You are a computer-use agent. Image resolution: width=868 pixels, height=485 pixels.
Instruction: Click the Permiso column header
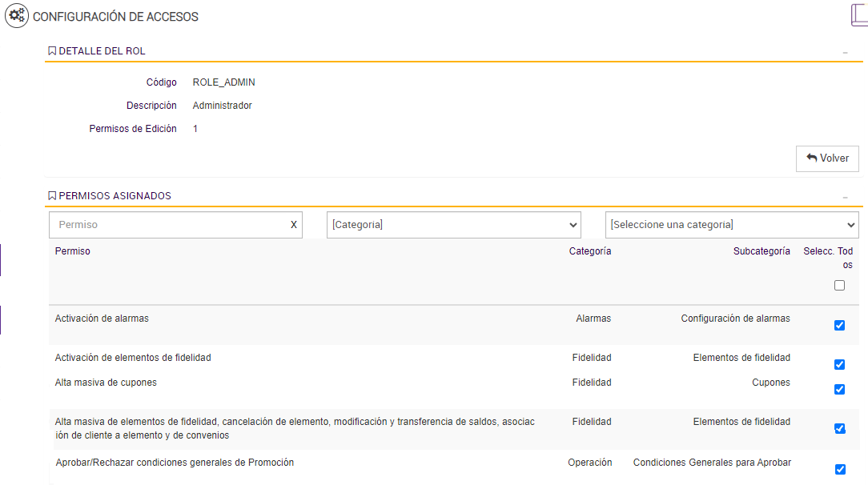[73, 251]
